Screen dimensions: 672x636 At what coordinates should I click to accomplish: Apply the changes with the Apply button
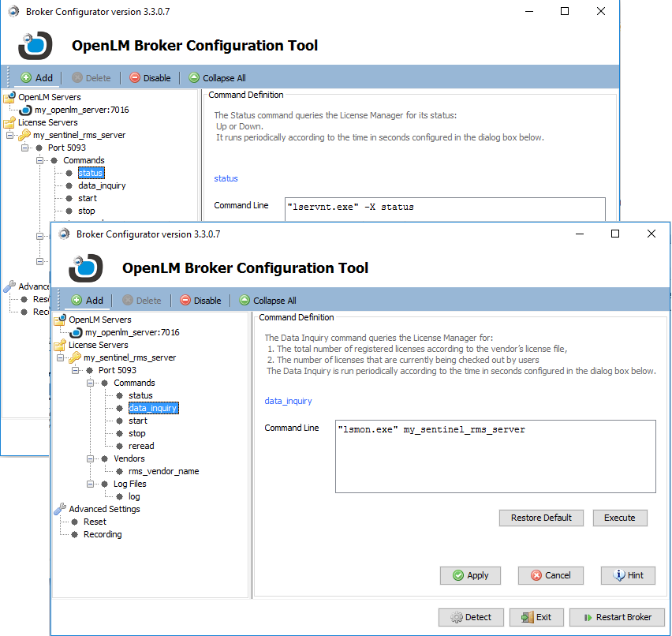click(x=470, y=575)
